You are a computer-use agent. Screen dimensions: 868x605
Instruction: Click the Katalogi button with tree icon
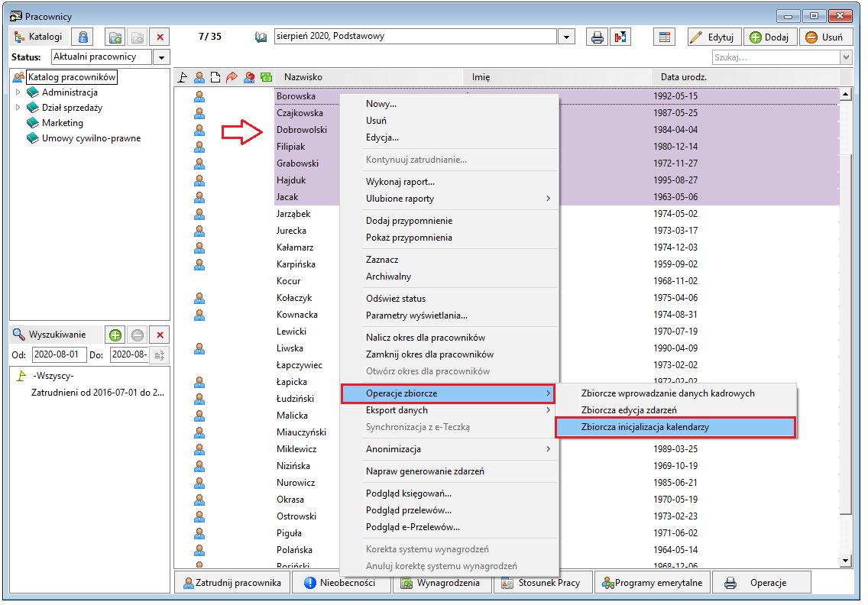37,37
